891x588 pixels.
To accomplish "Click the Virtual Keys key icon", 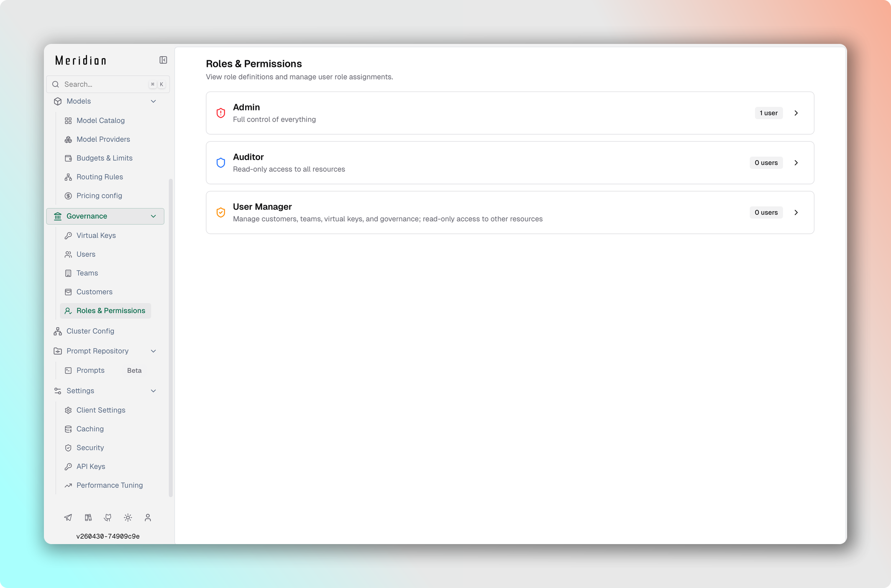I will (x=68, y=236).
